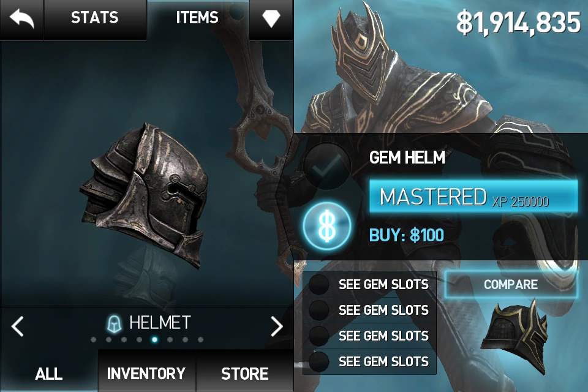Screen dimensions: 588x392
Task: Go to previous item category arrow
Action: point(18,326)
